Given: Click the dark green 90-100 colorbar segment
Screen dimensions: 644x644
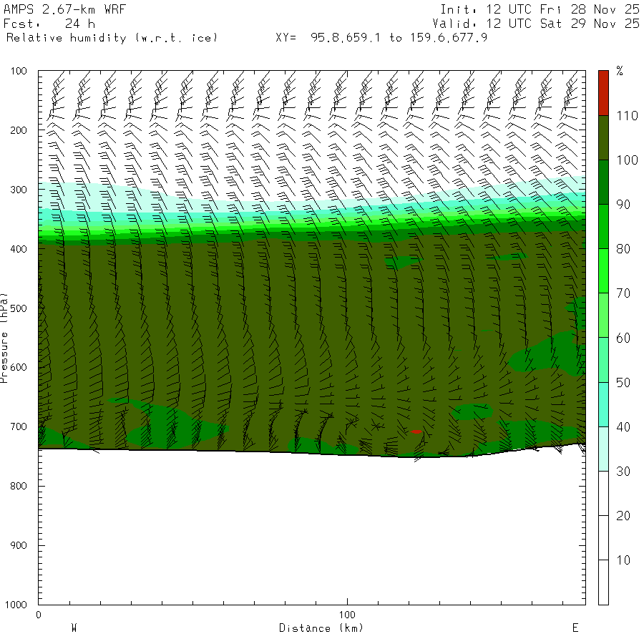Looking at the screenshot, I should 603,182.
